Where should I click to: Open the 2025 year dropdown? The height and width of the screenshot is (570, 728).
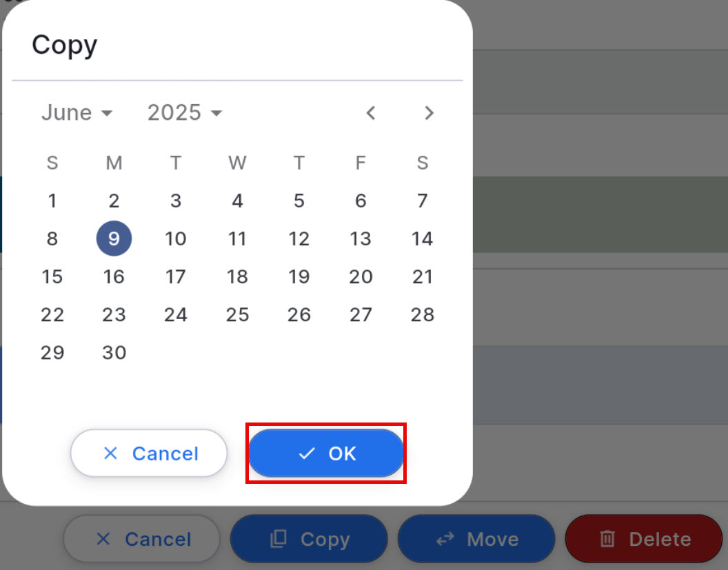[183, 112]
